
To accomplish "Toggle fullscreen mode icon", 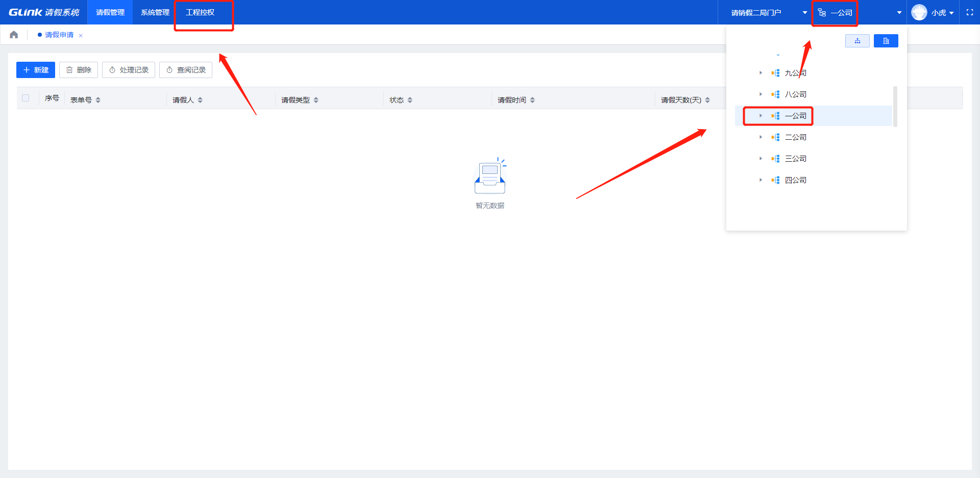I will [970, 12].
